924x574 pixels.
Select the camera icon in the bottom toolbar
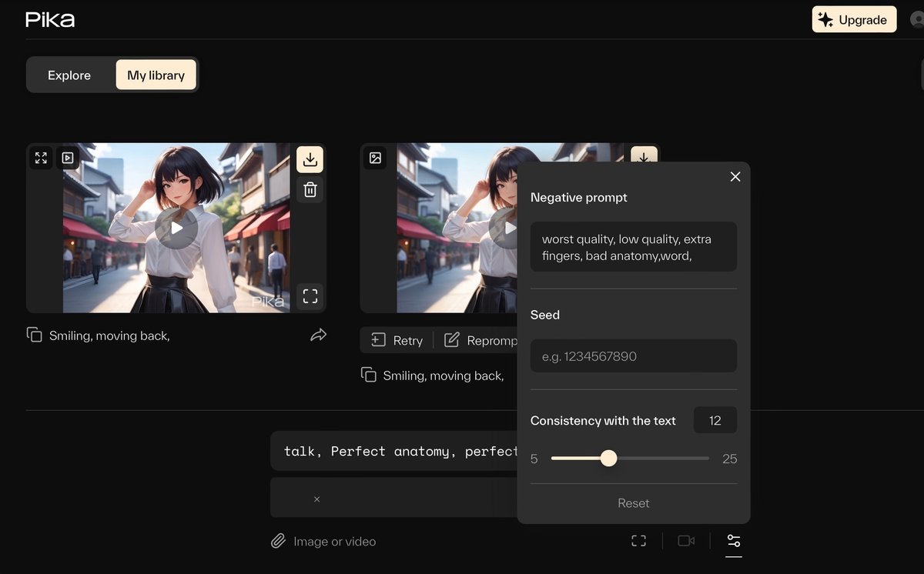point(685,540)
